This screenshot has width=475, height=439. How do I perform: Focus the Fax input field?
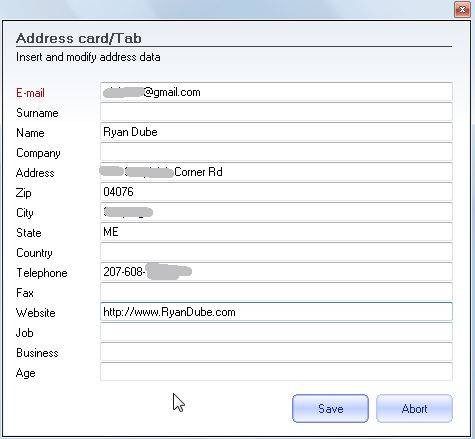pyautogui.click(x=276, y=292)
